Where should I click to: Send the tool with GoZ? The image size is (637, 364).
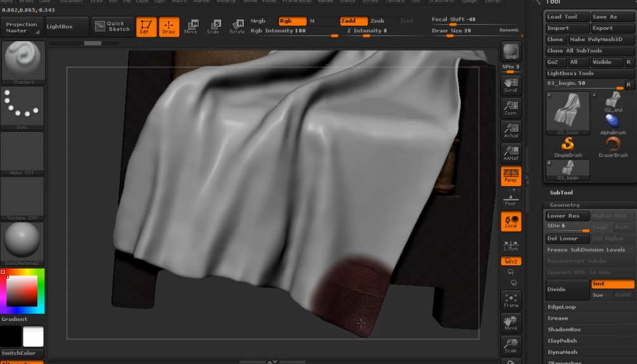coord(556,62)
